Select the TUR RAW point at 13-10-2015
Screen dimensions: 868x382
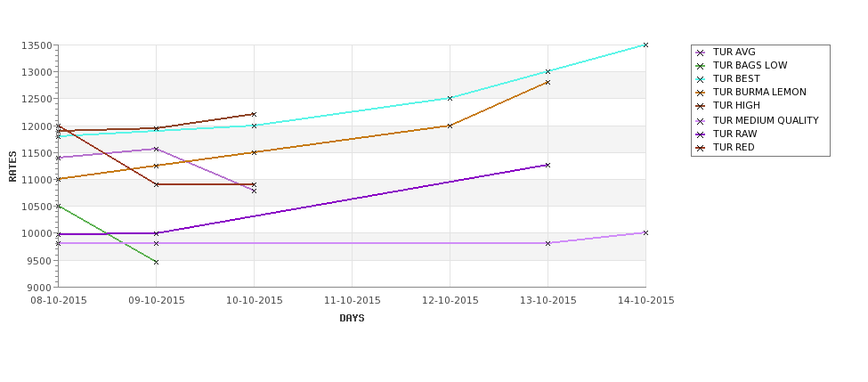[x=548, y=165]
